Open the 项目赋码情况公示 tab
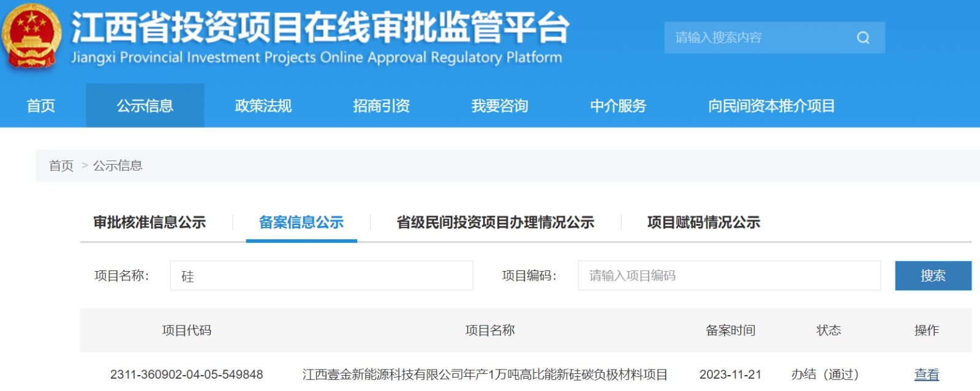The image size is (980, 391). pyautogui.click(x=703, y=222)
